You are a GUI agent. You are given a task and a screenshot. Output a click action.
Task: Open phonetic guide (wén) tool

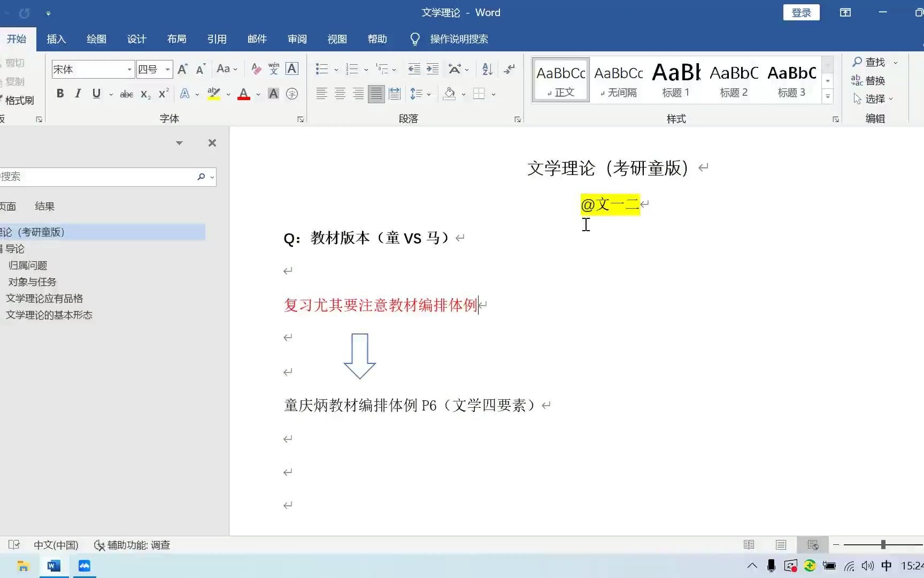point(274,69)
